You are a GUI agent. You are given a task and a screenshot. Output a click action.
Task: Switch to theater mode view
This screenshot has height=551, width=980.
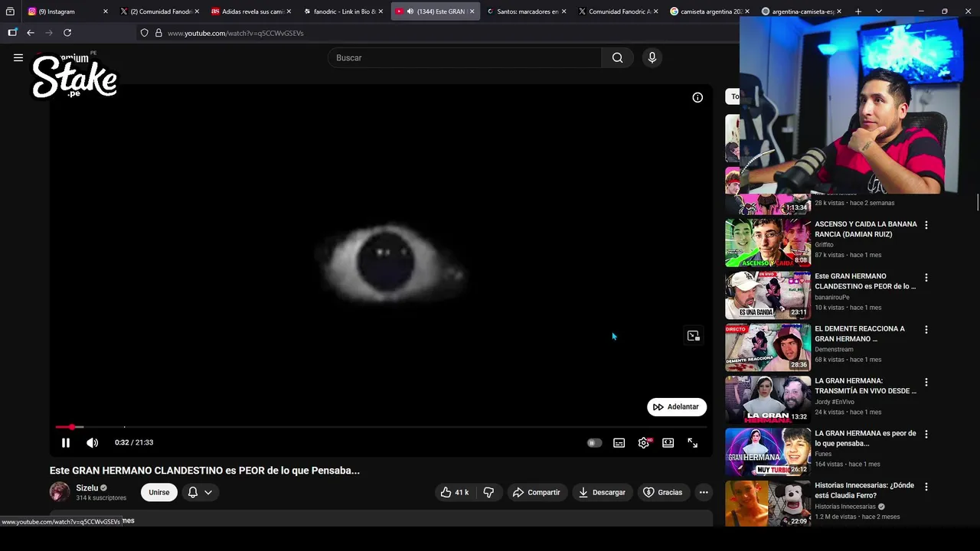668,442
